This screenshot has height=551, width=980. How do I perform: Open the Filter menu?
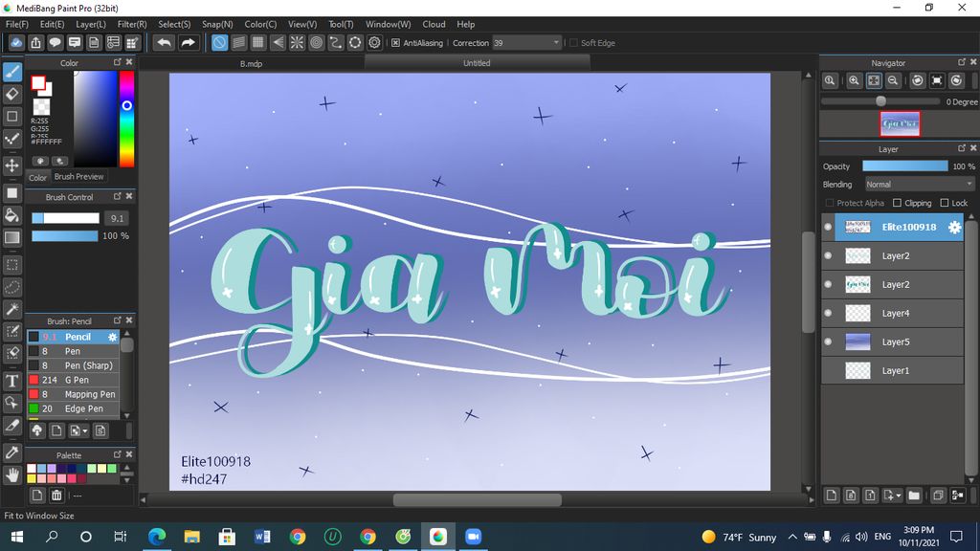[x=132, y=24]
